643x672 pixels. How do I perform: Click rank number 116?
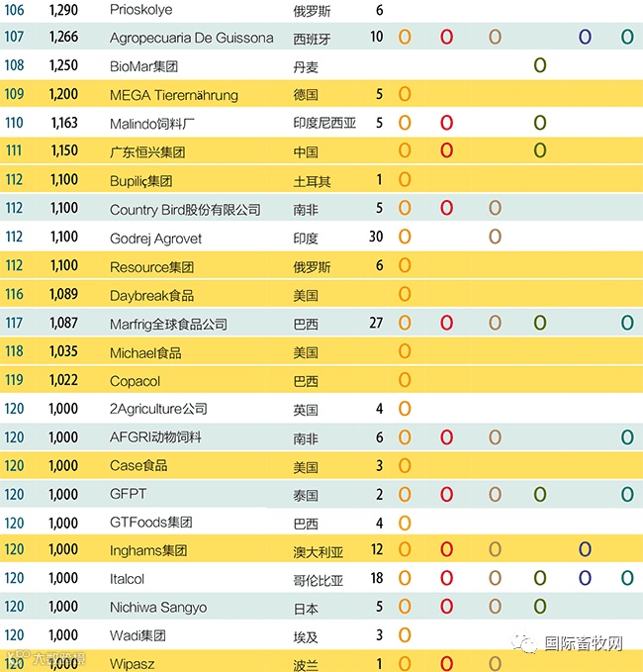(x=14, y=294)
